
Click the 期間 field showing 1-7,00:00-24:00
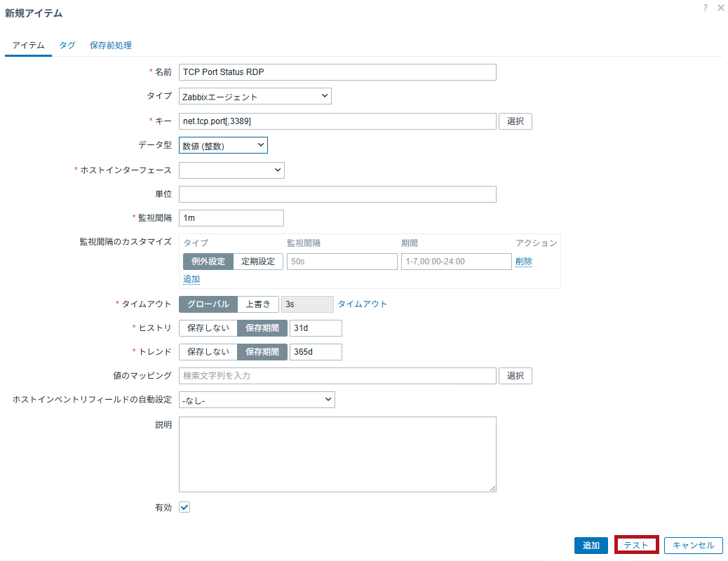pyautogui.click(x=457, y=262)
